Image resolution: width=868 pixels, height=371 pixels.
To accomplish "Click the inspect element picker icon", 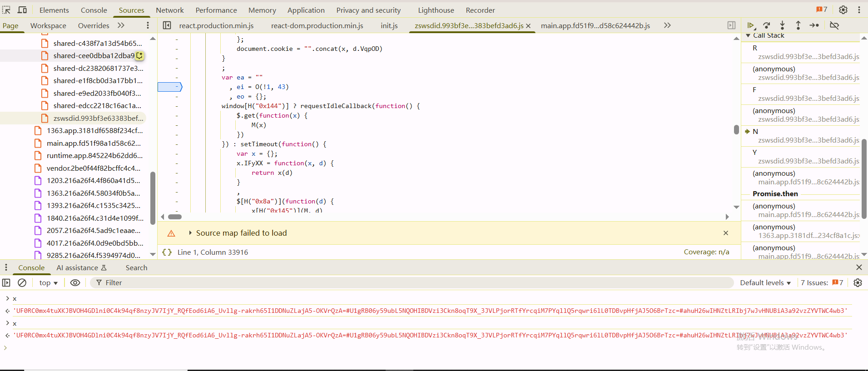I will click(6, 10).
